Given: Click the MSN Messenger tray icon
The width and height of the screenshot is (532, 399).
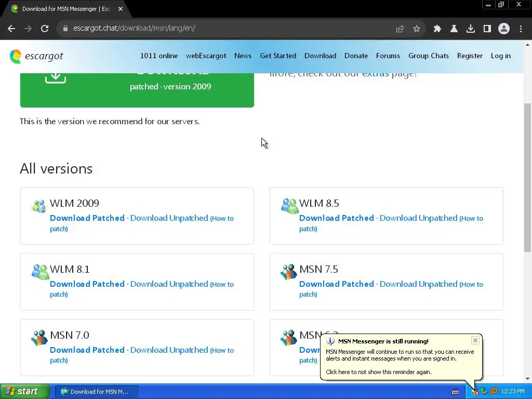Looking at the screenshot, I should [475, 392].
